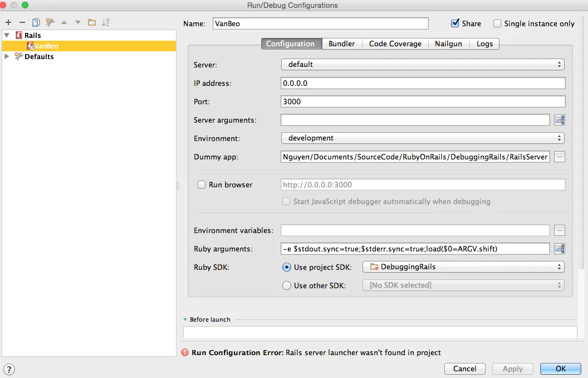Screen dimensions: 588x378
Task: Click the Environment variables text field
Action: pos(415,230)
